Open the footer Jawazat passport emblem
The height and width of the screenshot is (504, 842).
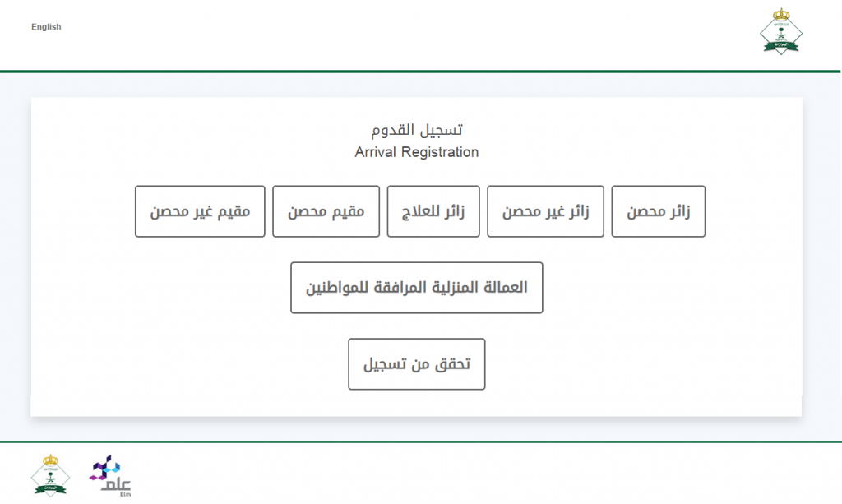[50, 475]
